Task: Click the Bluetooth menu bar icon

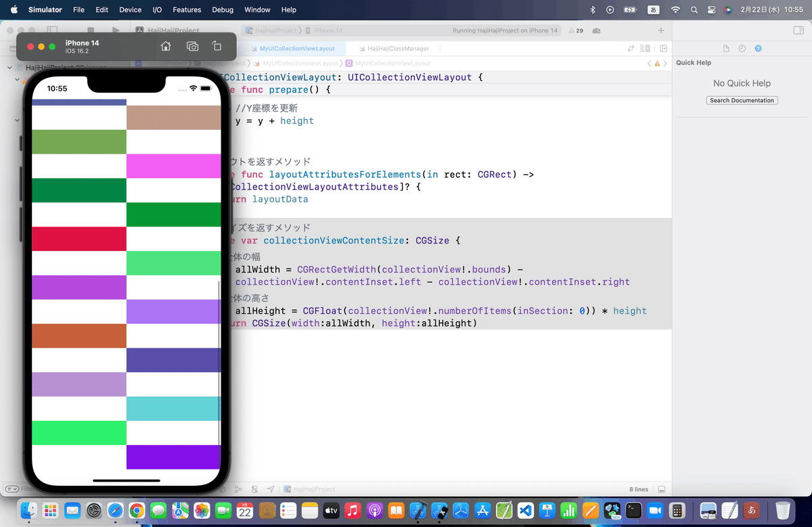Action: 593,9
